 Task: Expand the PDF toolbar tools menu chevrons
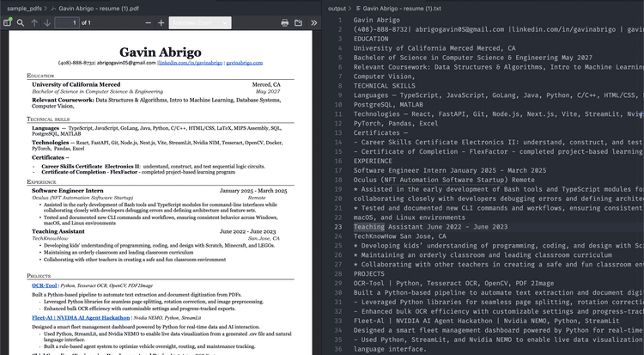point(314,22)
